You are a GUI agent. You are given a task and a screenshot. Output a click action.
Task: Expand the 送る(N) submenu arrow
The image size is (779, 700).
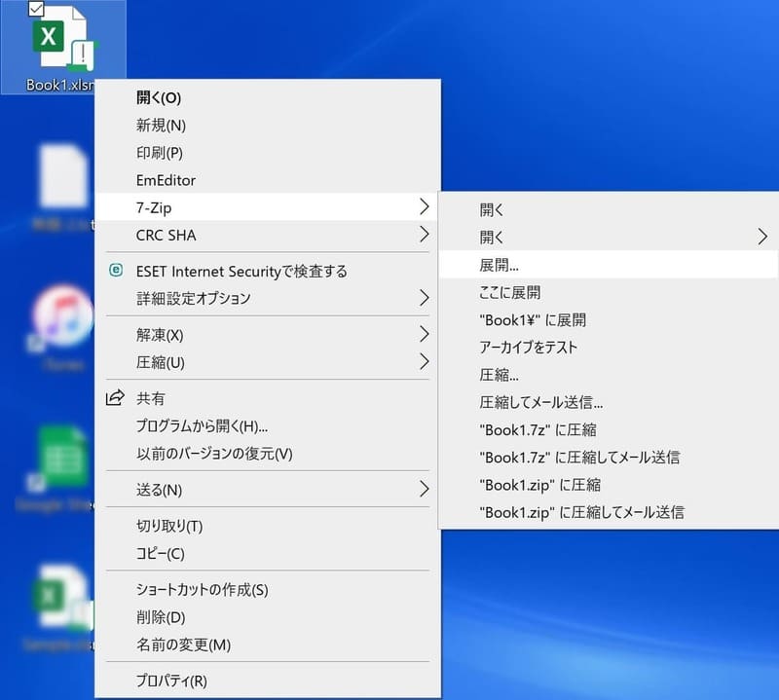424,490
